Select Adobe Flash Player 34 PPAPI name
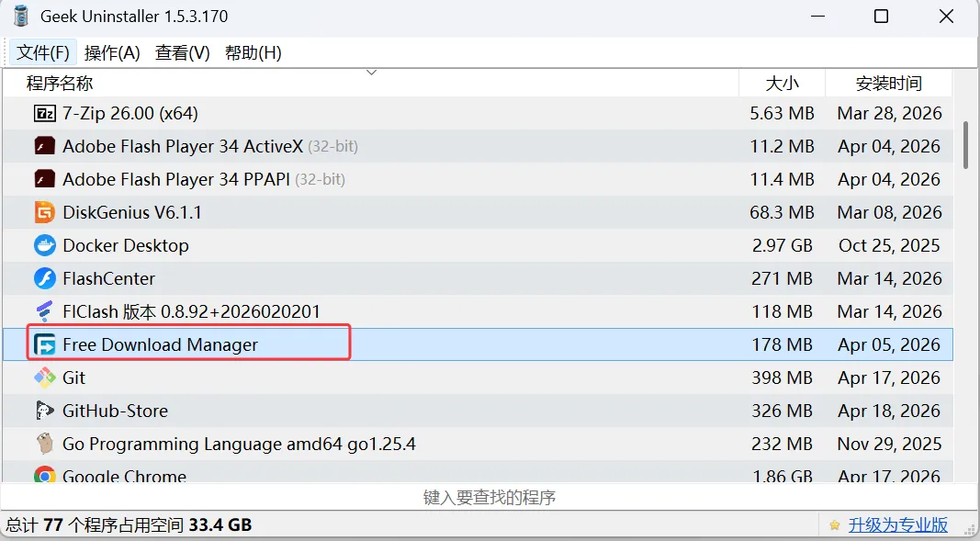 pyautogui.click(x=176, y=179)
